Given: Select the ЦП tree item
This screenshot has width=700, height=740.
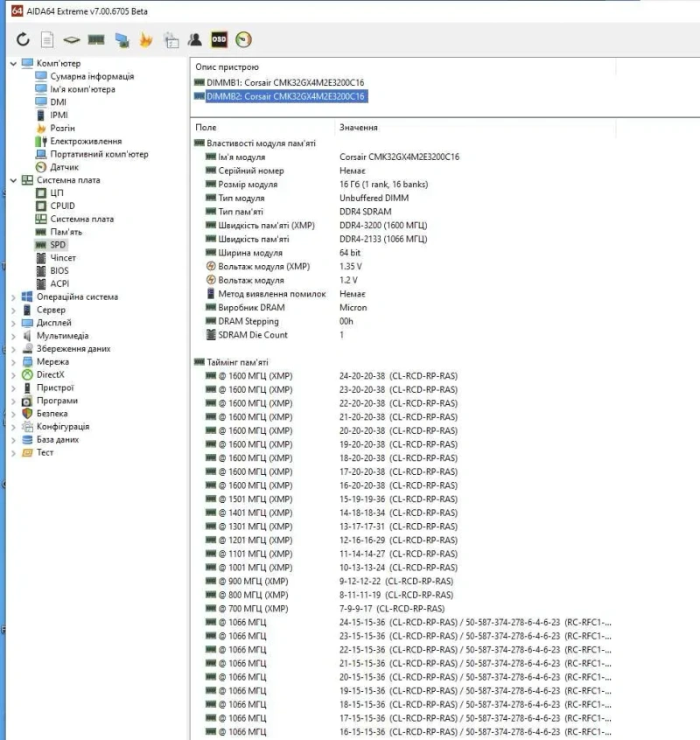Looking at the screenshot, I should pos(57,193).
